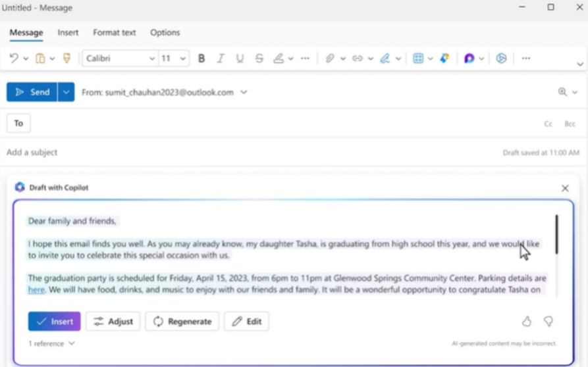The width and height of the screenshot is (588, 367).
Task: Open the Insert tab
Action: click(x=68, y=32)
